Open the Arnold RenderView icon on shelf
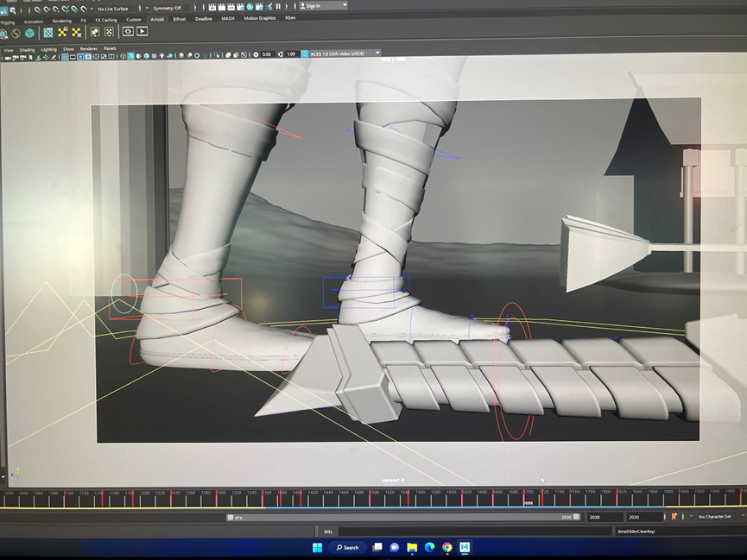 (128, 31)
